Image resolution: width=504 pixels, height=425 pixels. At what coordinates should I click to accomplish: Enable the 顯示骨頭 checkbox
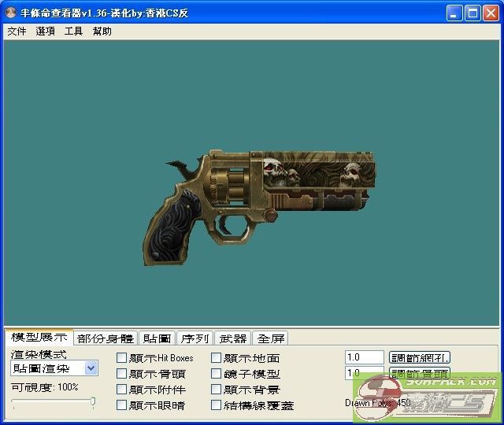point(121,374)
